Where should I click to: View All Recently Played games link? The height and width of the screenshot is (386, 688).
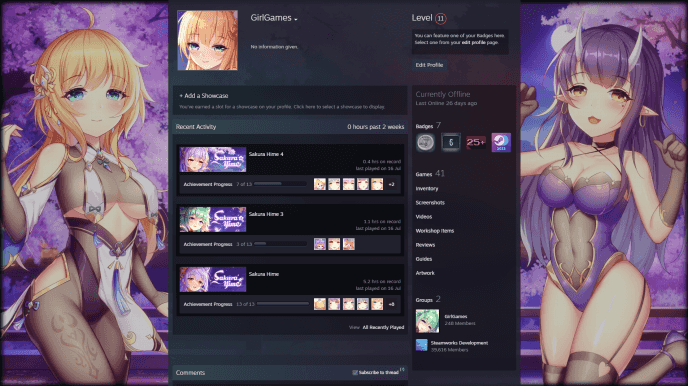tap(383, 327)
